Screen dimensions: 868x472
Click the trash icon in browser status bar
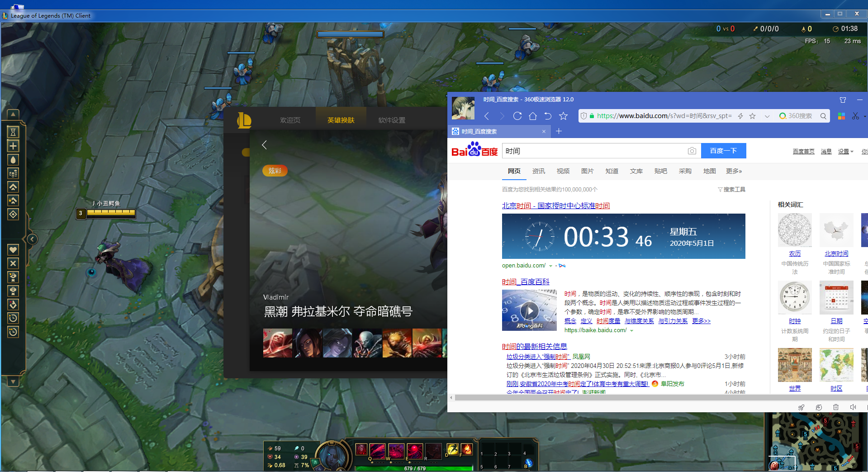836,407
